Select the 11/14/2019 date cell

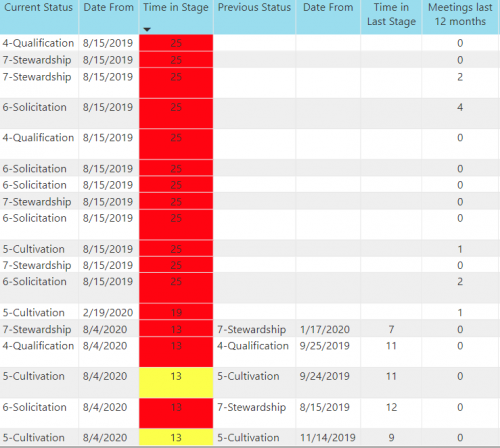coord(328,437)
